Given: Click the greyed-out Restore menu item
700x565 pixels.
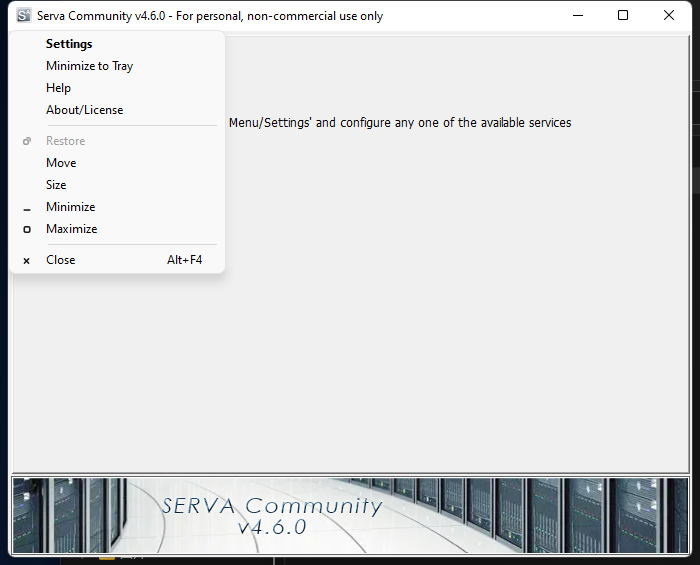Looking at the screenshot, I should [65, 141].
